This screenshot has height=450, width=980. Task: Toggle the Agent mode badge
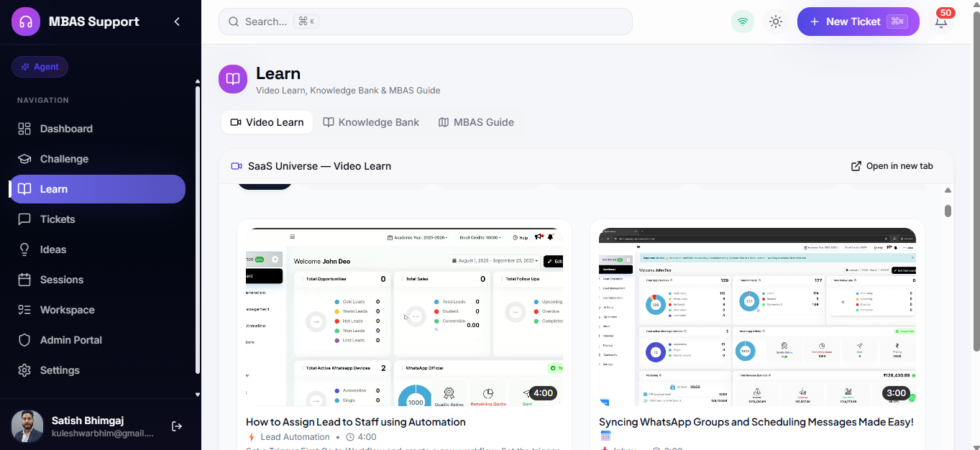[x=40, y=67]
